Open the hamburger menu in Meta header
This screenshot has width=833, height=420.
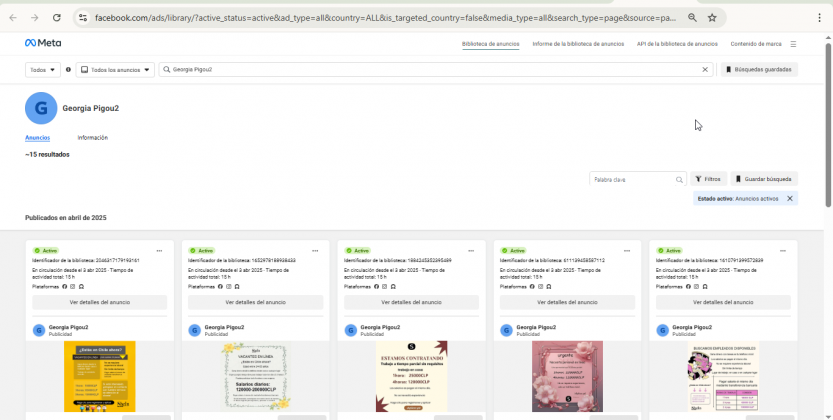(793, 44)
